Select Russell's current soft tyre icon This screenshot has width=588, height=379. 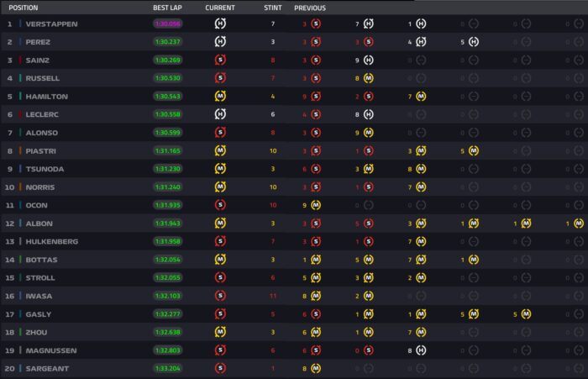[x=220, y=78]
